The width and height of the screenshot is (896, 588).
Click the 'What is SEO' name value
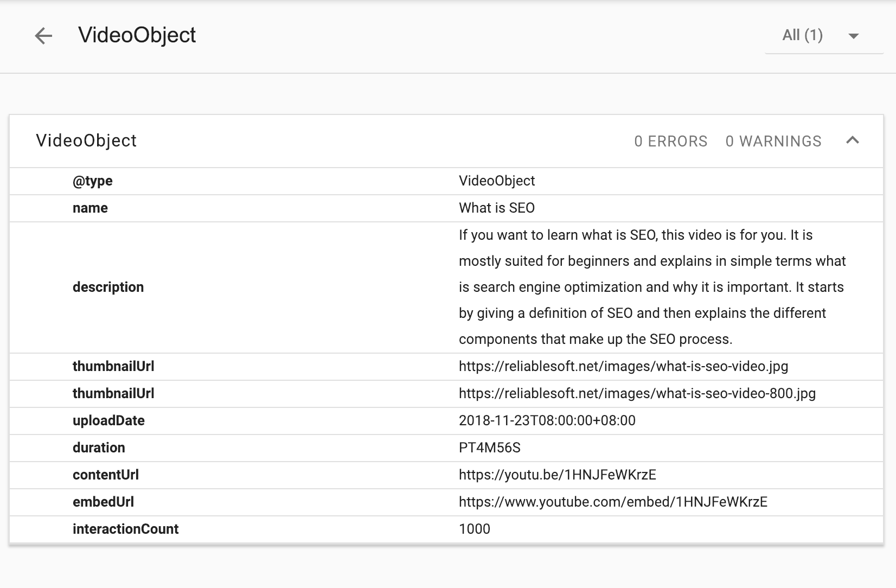point(496,208)
